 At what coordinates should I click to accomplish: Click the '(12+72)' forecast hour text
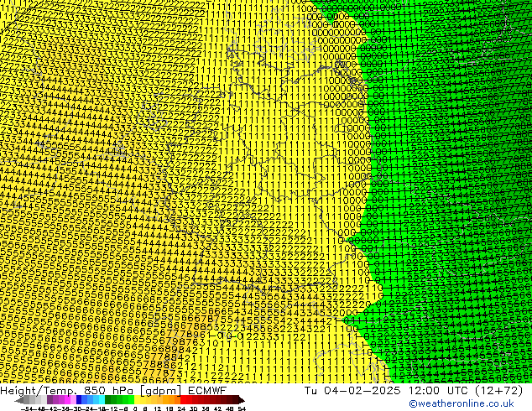tap(497, 391)
